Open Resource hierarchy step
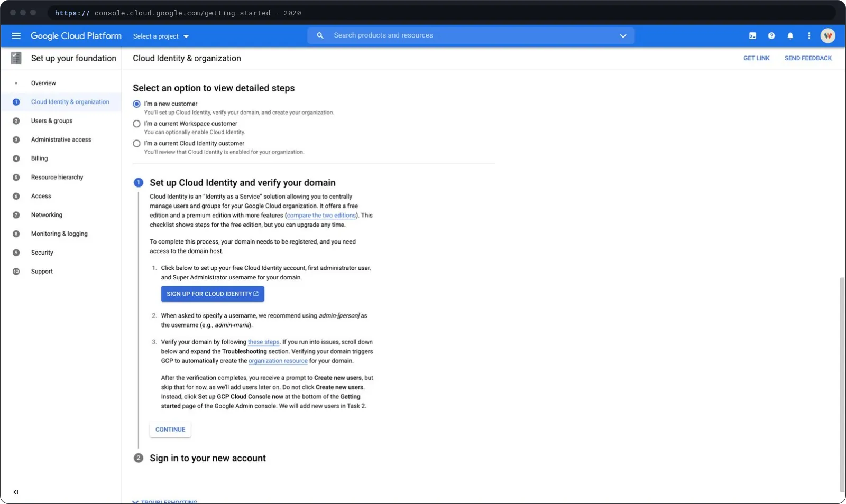This screenshot has width=846, height=504. [x=57, y=178]
